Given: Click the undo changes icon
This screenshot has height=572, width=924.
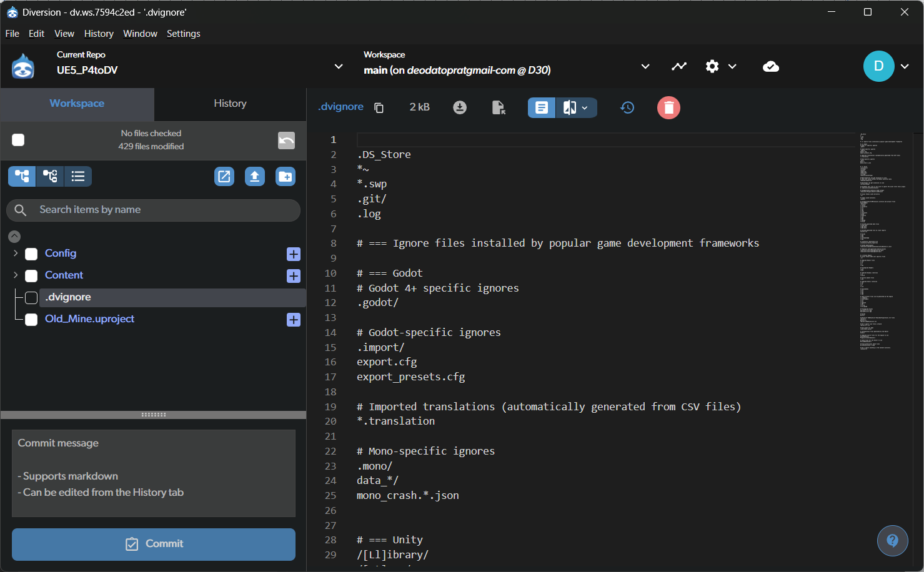Looking at the screenshot, I should tap(286, 141).
